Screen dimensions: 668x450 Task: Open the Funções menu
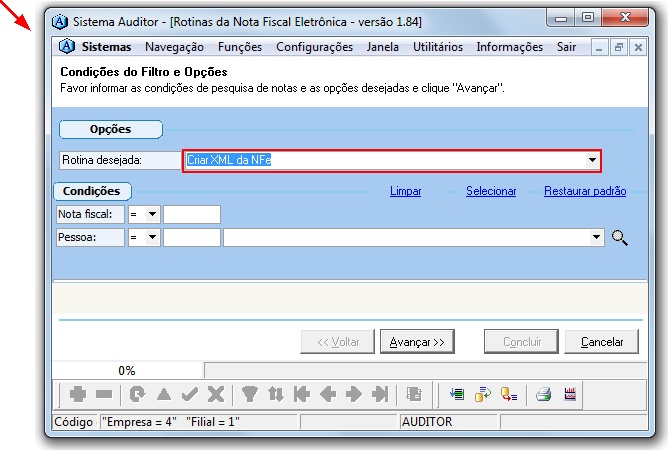tap(240, 47)
